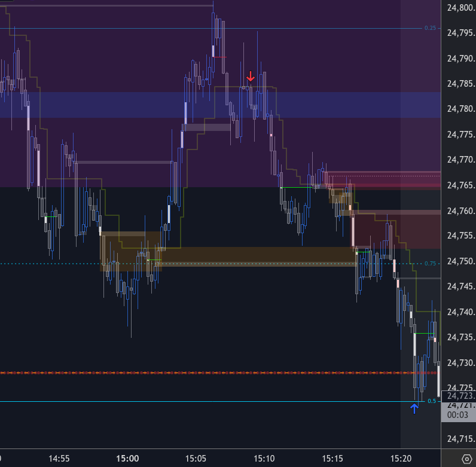The width and height of the screenshot is (476, 467).
Task: Click the 24,715 price scale label
Action: tap(461, 438)
